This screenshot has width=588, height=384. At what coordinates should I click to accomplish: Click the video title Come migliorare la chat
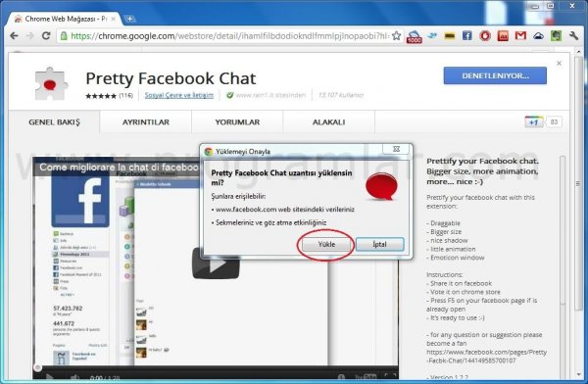click(119, 168)
